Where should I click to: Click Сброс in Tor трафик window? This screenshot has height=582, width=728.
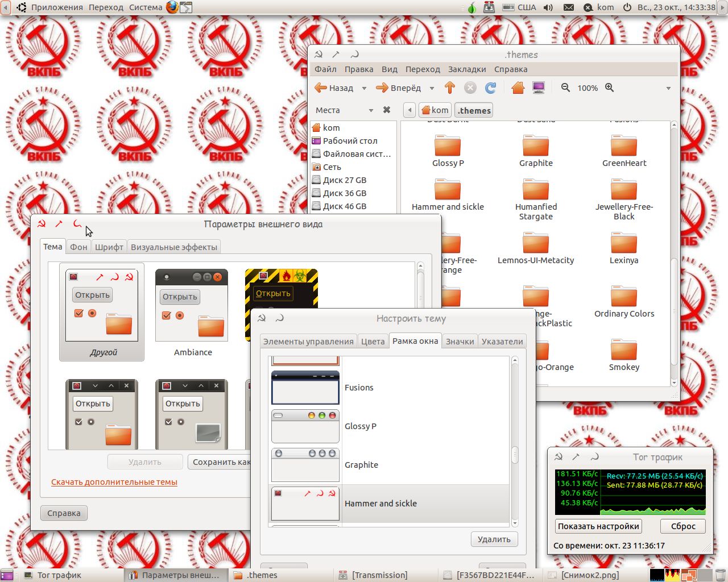tap(683, 526)
